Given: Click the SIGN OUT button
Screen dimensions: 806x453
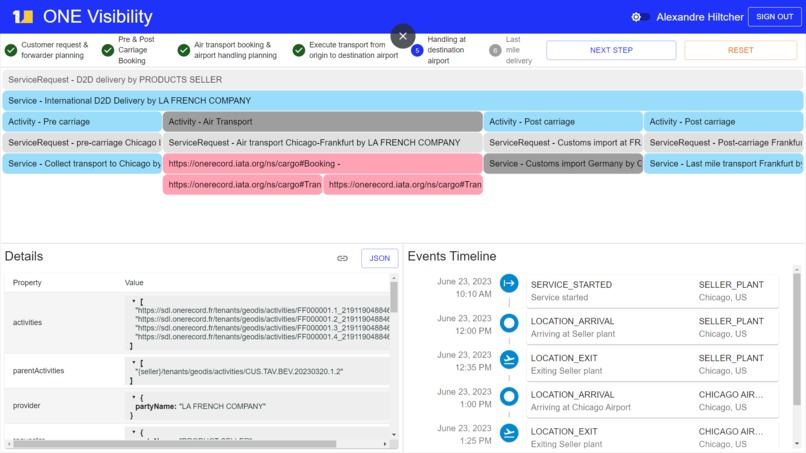Looking at the screenshot, I should (x=774, y=16).
